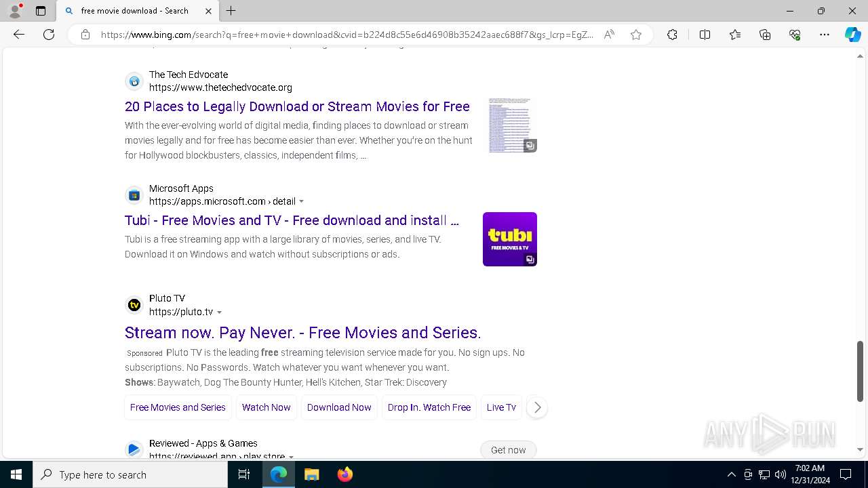Viewport: 868px width, 488px height.
Task: Close the 'free movie download' tab
Action: click(208, 11)
